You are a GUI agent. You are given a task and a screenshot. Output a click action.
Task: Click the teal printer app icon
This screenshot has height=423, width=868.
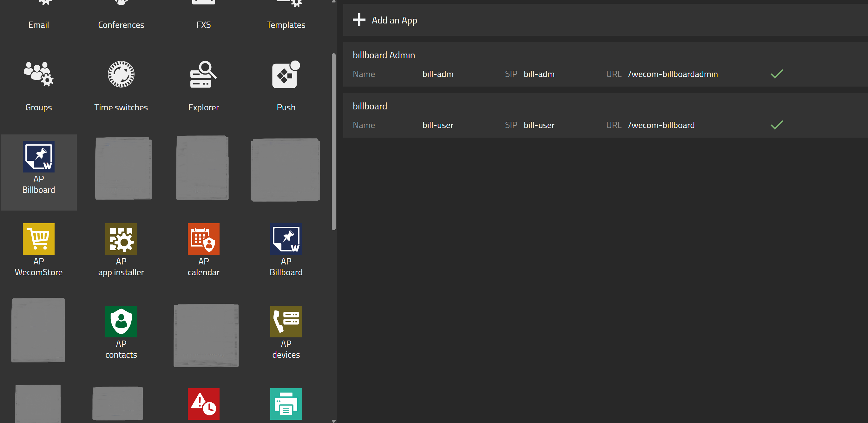coord(286,403)
